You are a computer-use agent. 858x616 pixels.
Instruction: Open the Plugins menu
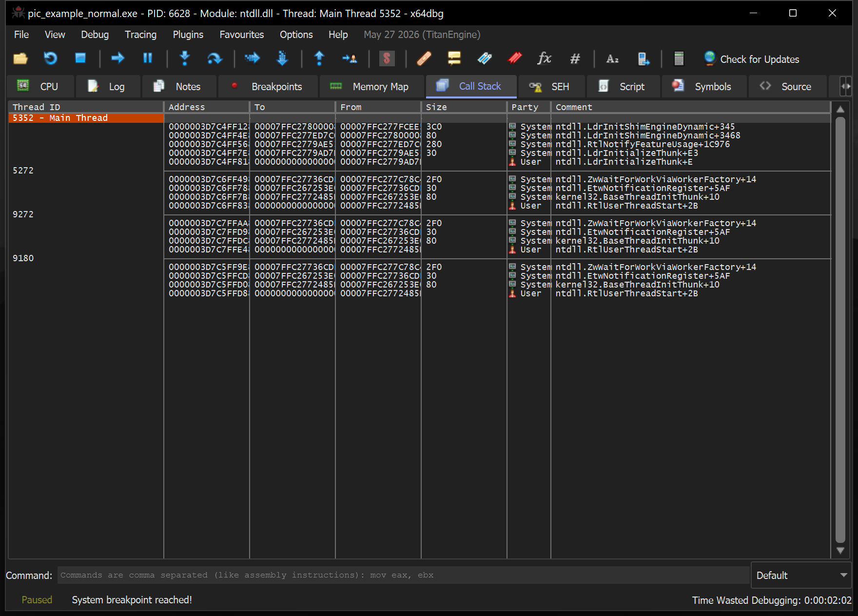point(188,35)
